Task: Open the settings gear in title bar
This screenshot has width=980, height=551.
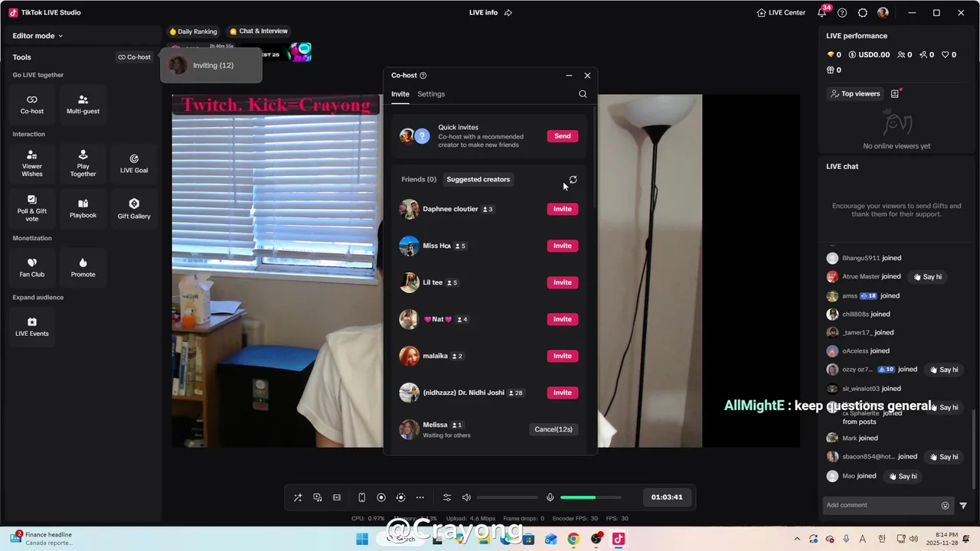Action: (x=863, y=12)
